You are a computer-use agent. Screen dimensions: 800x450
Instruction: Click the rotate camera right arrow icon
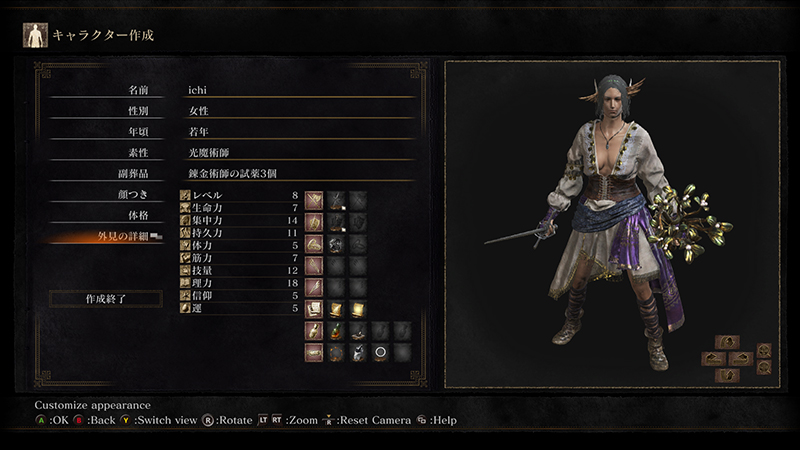coord(741,359)
